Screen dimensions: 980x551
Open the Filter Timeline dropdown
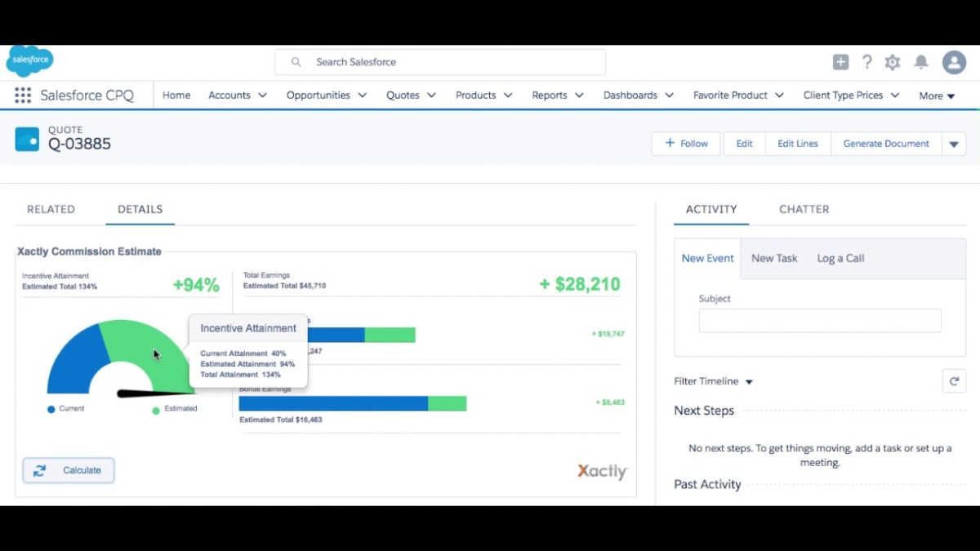[x=712, y=380]
